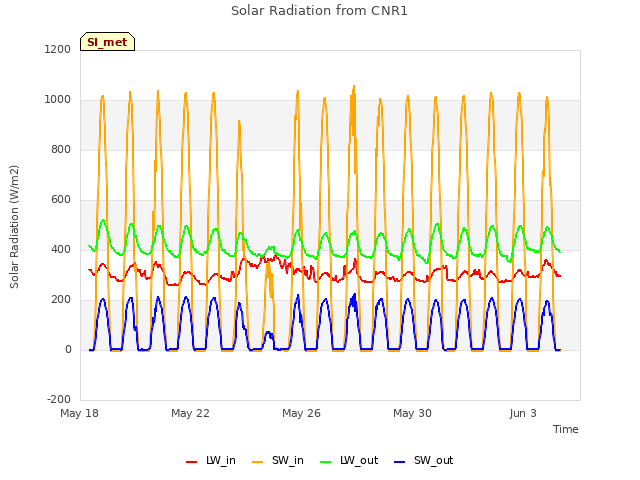The image size is (640, 480).
Task: Click the x-axis title Time
Action: pos(565,429)
